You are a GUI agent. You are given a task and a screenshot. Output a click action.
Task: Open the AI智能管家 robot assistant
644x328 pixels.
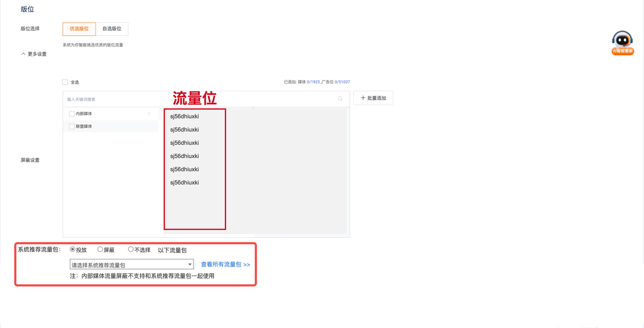click(622, 42)
